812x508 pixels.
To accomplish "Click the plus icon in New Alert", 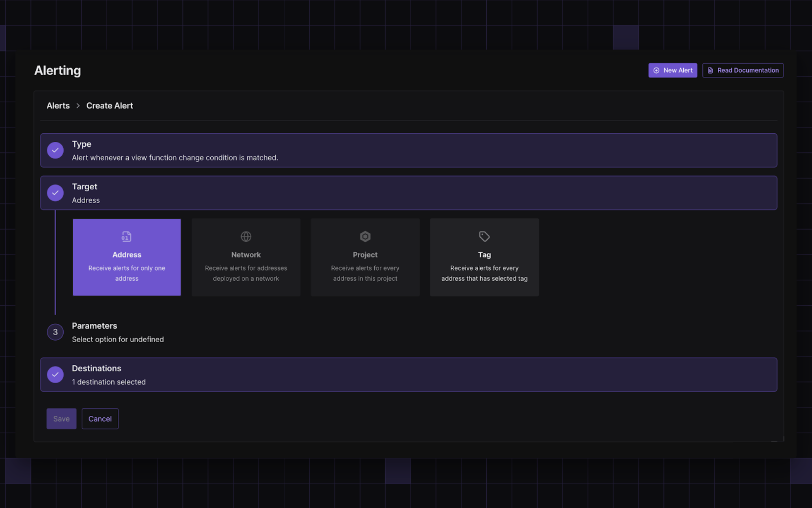I will point(656,70).
